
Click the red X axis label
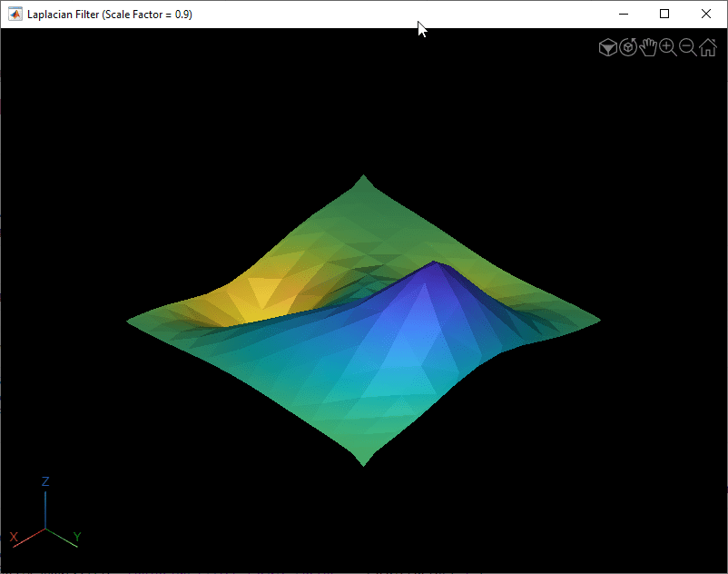(x=14, y=537)
